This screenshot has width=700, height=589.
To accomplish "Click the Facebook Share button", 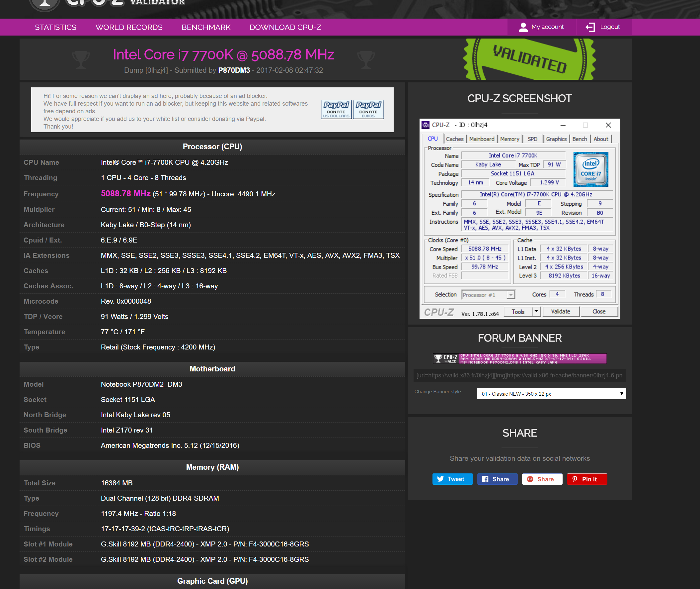I will point(497,479).
